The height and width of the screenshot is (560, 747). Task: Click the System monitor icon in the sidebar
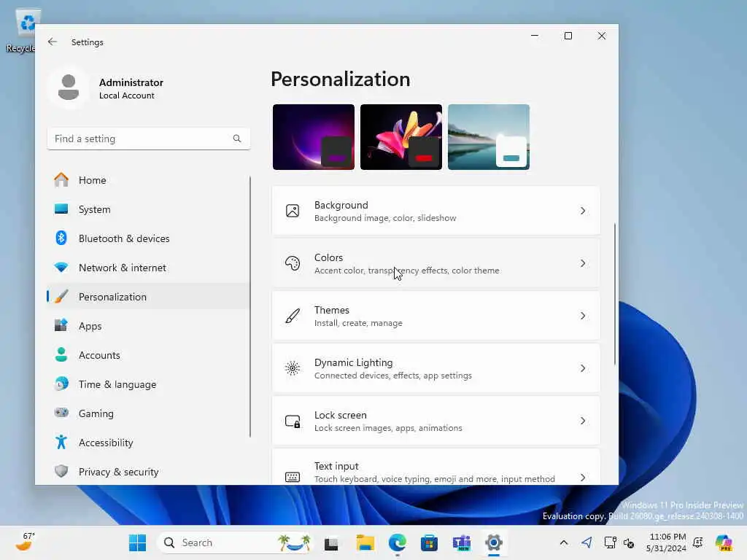61,209
